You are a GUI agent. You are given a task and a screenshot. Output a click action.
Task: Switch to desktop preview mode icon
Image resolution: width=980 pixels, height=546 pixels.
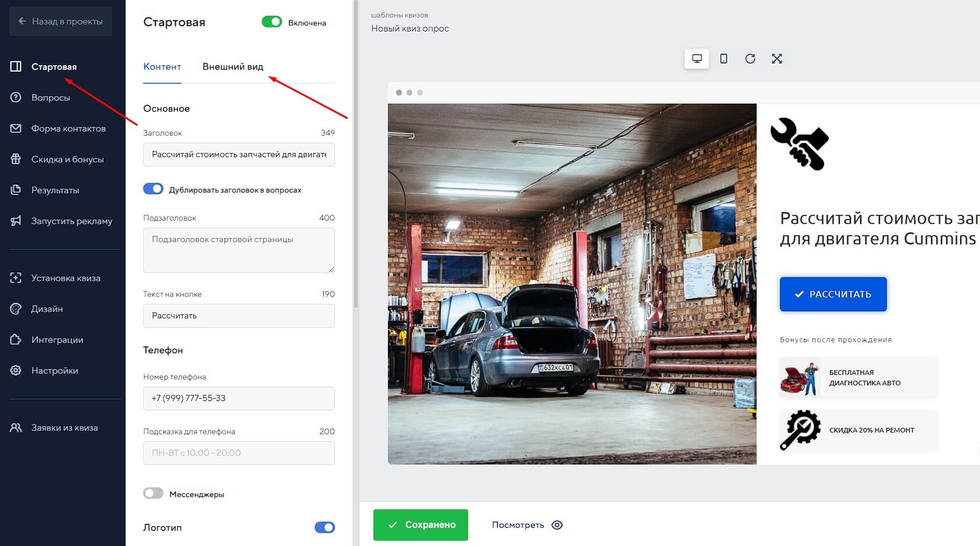coord(697,59)
